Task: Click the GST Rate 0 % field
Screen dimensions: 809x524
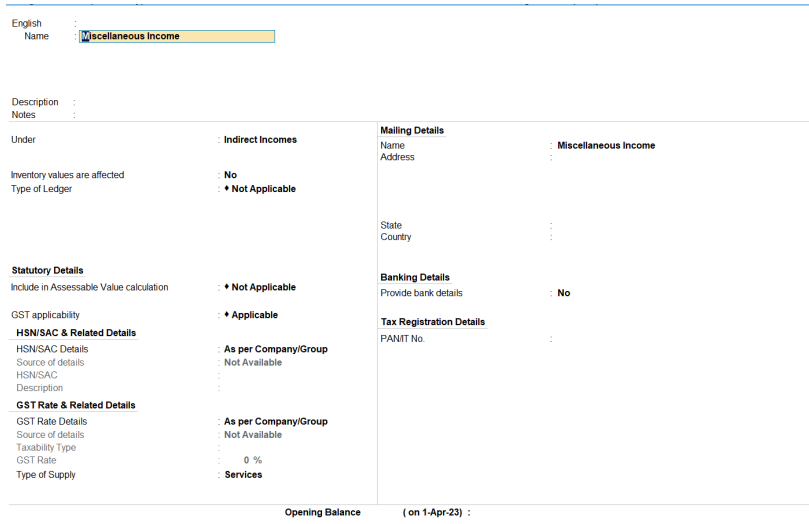Action: (252, 460)
